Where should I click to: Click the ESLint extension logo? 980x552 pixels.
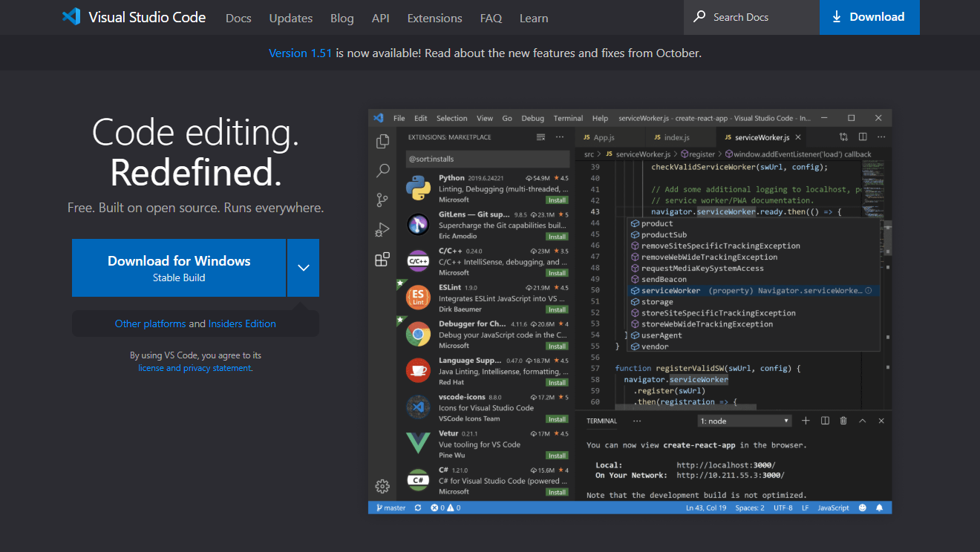pyautogui.click(x=419, y=298)
